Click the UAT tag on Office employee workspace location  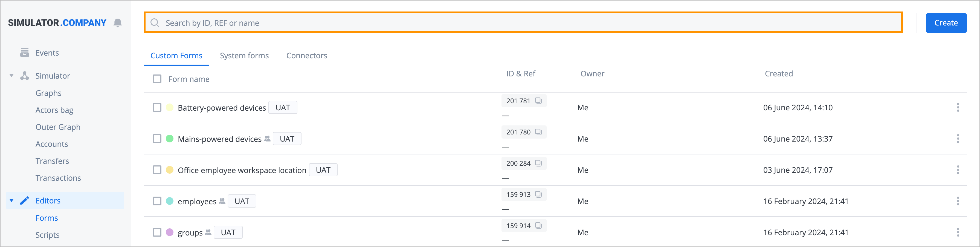point(323,170)
